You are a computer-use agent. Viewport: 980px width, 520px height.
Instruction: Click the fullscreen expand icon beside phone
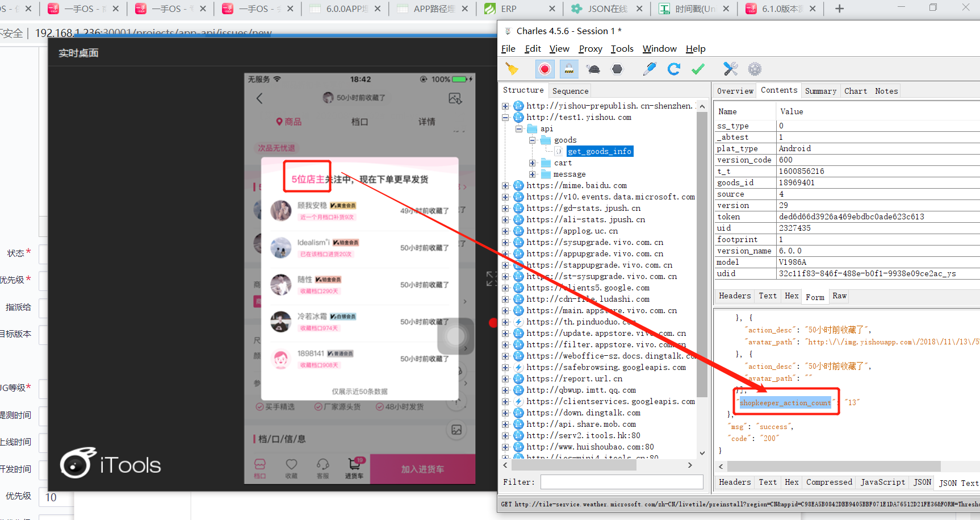coord(492,278)
